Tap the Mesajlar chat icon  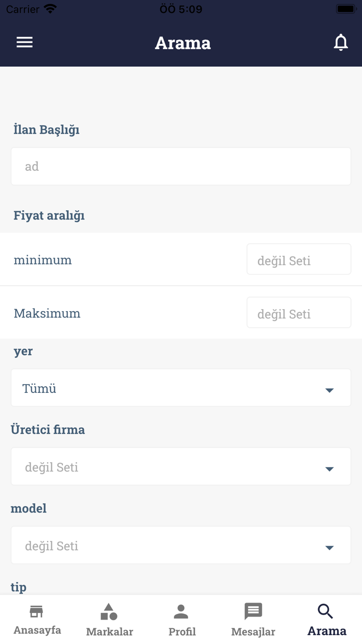click(x=253, y=611)
